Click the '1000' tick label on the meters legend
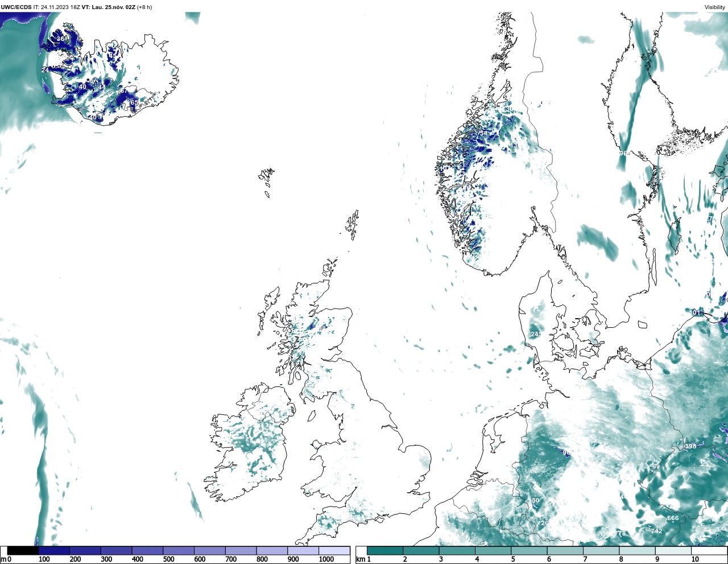Screen dimensions: 728x564 [326, 559]
